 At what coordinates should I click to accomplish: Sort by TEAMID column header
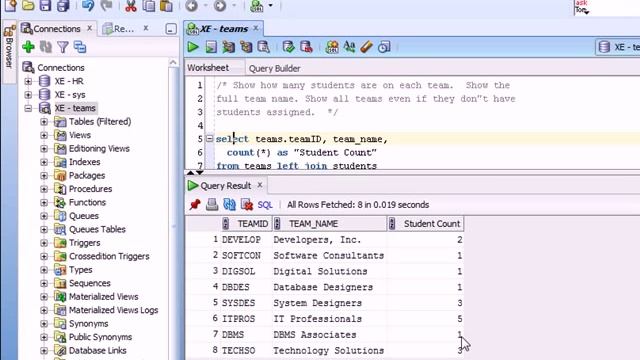[x=247, y=224]
